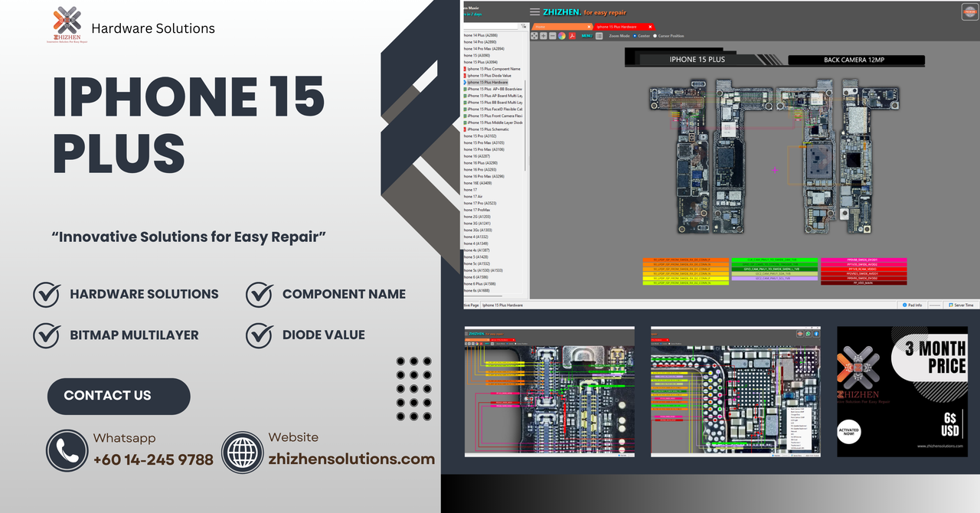
Task: Select the Center zoom mode radio button
Action: coord(635,36)
